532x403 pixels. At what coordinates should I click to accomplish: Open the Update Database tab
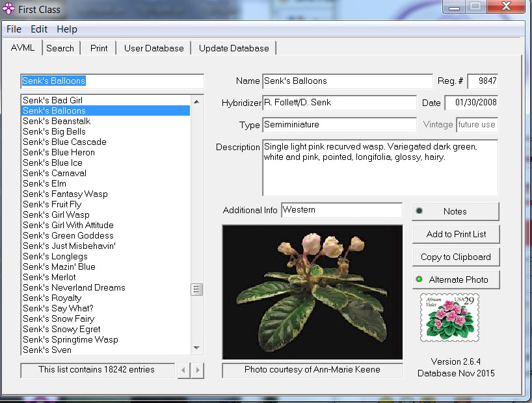233,48
